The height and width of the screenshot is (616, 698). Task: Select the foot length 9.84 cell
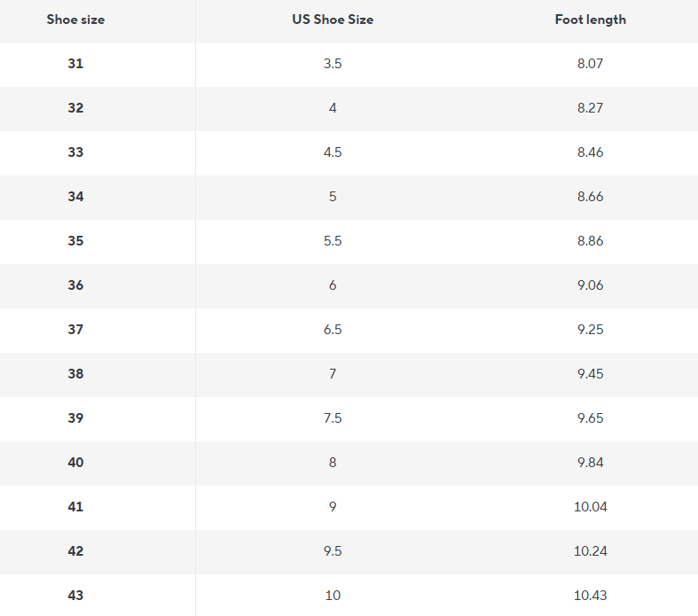[590, 463]
